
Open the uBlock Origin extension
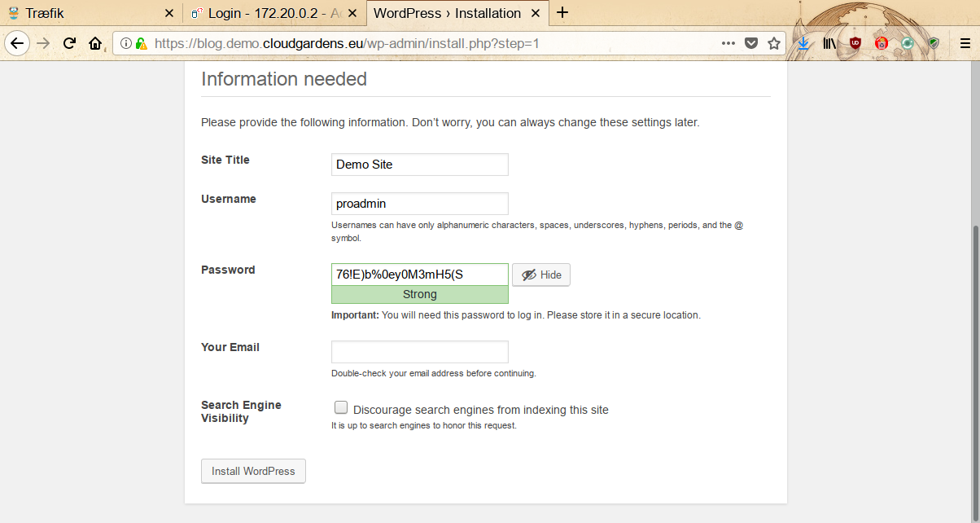point(855,43)
